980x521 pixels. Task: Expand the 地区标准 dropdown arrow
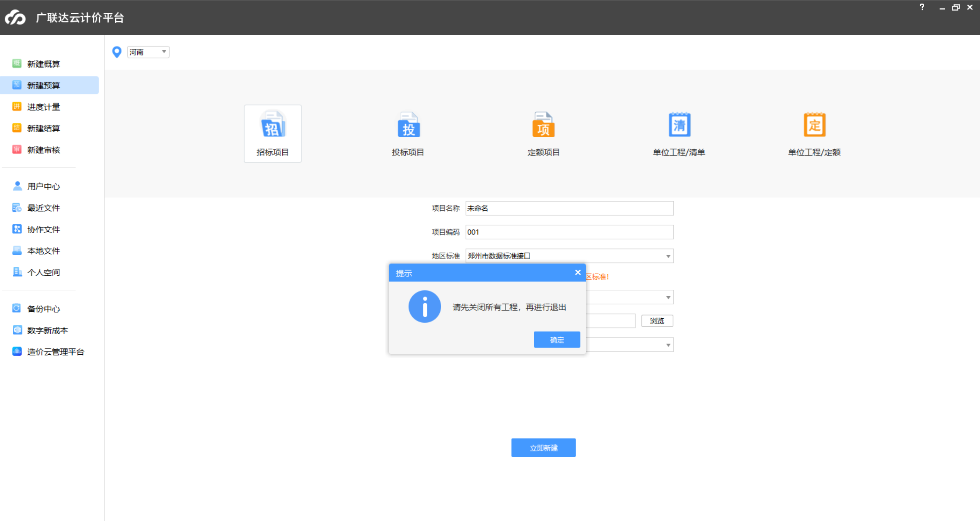668,256
